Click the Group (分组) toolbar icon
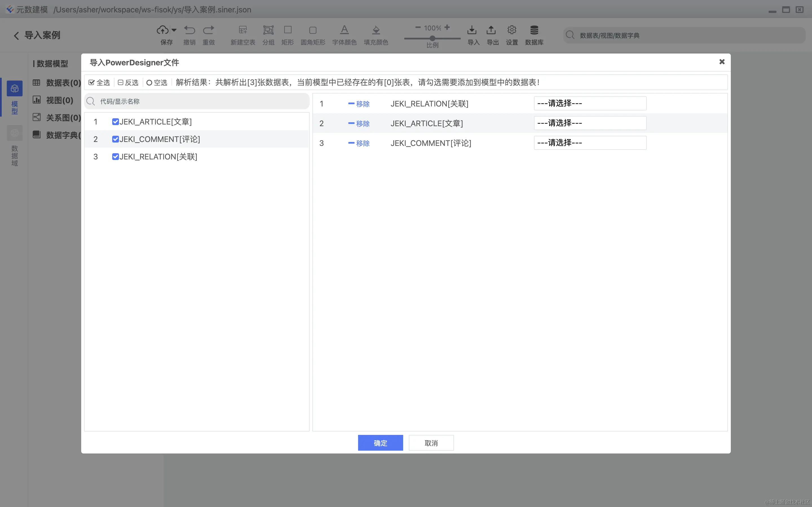This screenshot has height=507, width=812. 268,30
